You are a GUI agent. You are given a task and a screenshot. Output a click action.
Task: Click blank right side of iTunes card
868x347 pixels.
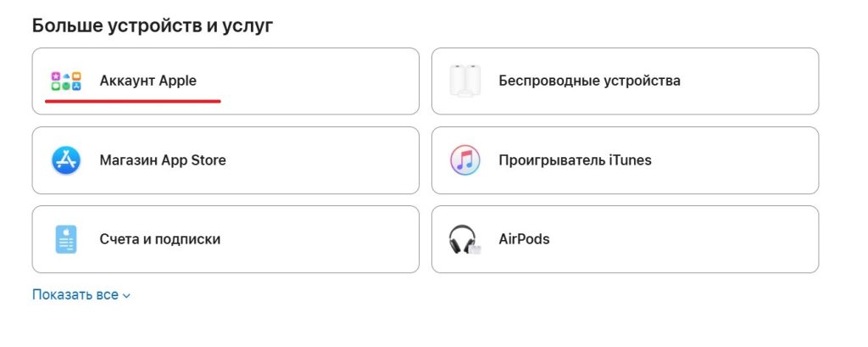pyautogui.click(x=746, y=160)
